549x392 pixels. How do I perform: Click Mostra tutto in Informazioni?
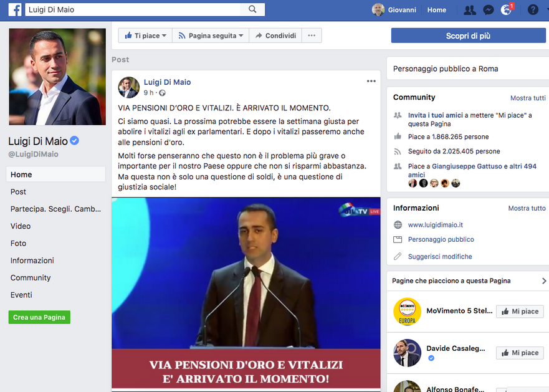(x=527, y=208)
